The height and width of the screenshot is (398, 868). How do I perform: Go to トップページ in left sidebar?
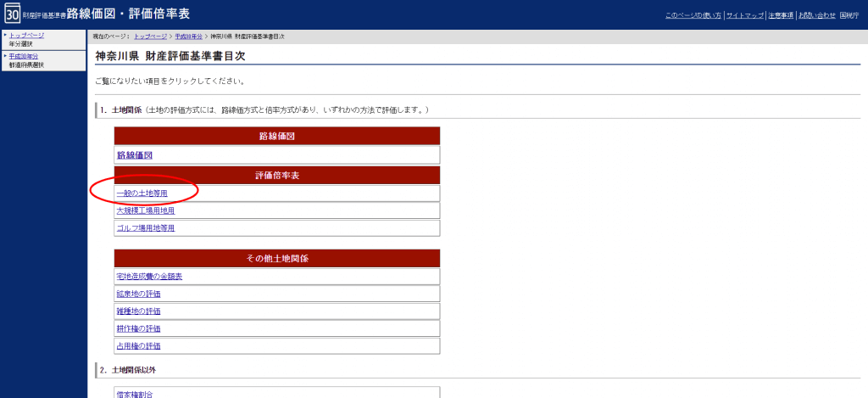(x=26, y=35)
